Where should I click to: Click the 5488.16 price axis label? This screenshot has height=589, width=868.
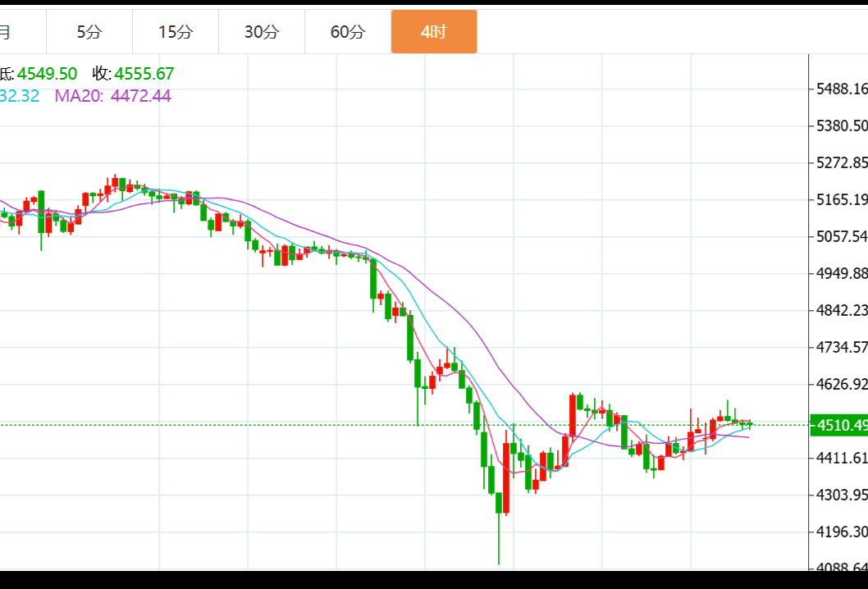point(842,89)
